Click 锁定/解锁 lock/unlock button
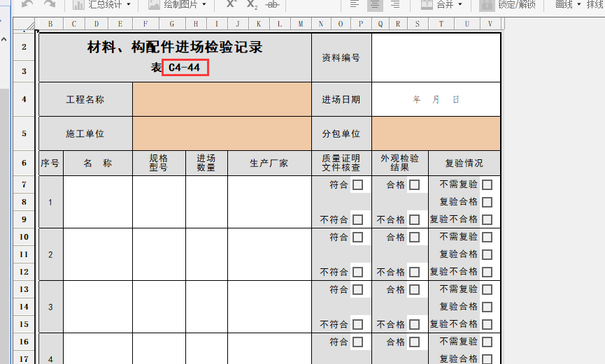 [x=507, y=4]
